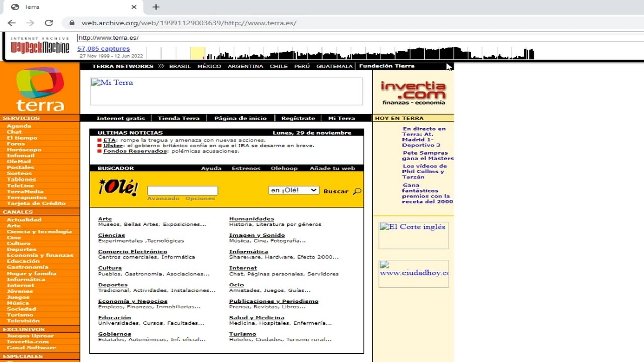
Task: Click Juegos Uproar in Exclusivos
Action: (30, 336)
